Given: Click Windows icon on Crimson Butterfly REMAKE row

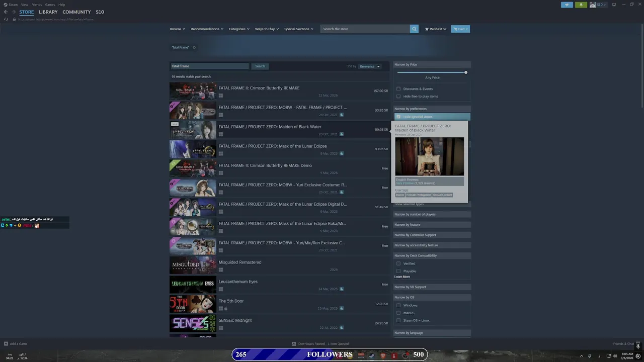Looking at the screenshot, I should point(221,96).
